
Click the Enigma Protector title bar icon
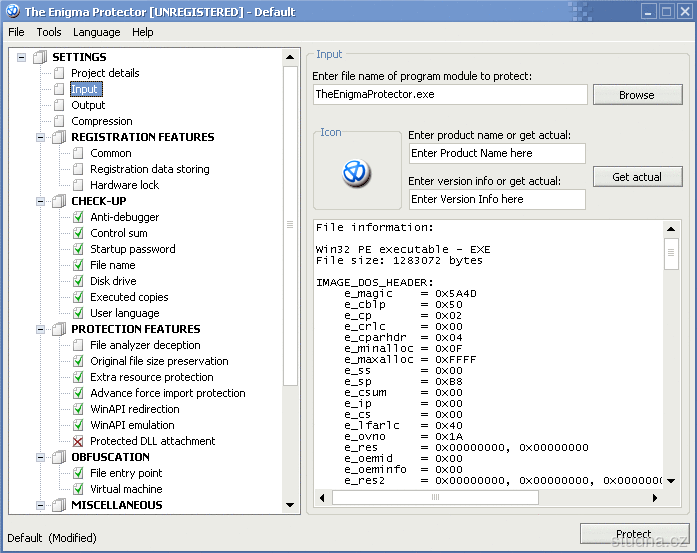click(x=11, y=11)
